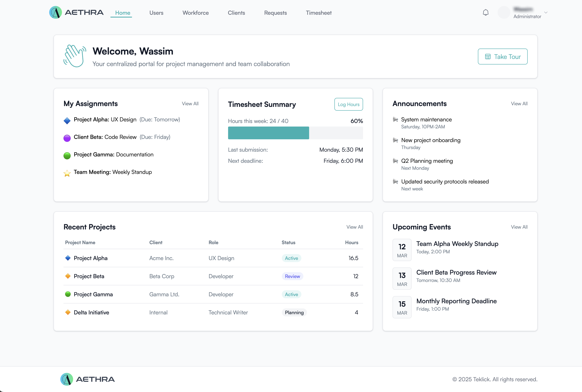Go to the Home tab
Image resolution: width=582 pixels, height=392 pixels.
coord(122,13)
